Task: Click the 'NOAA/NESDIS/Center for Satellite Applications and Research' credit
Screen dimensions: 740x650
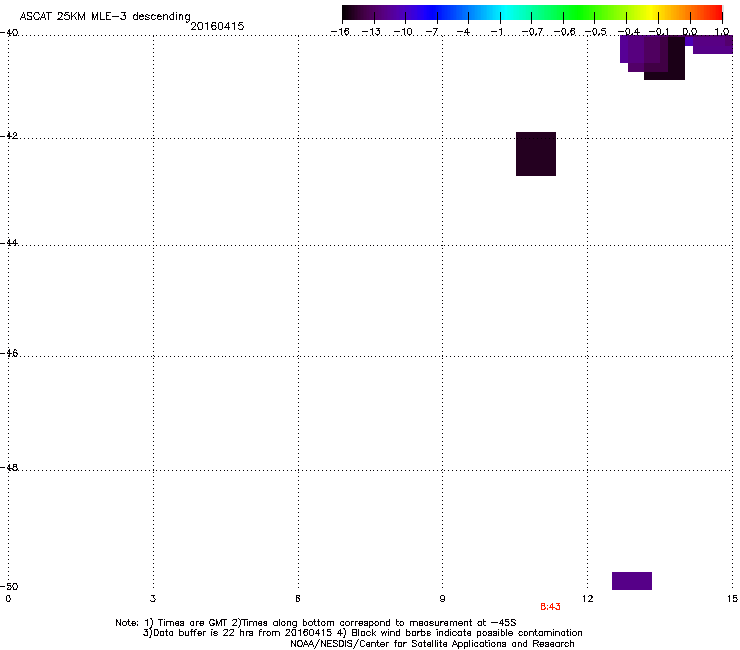Action: pyautogui.click(x=432, y=644)
